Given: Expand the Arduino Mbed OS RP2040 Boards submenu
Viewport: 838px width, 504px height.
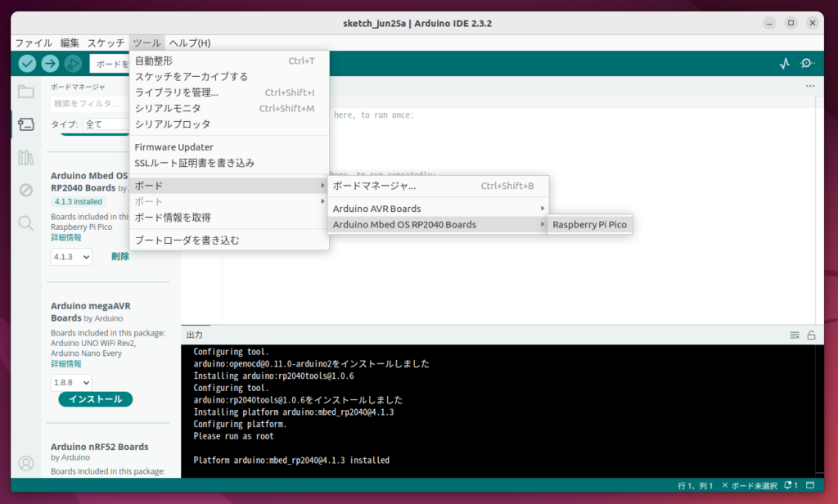Looking at the screenshot, I should [x=439, y=224].
